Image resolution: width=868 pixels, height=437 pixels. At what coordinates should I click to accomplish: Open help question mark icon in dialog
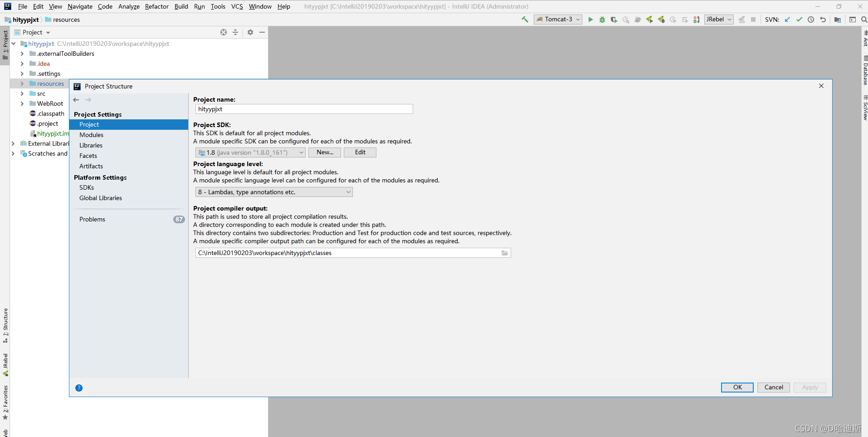pos(79,388)
